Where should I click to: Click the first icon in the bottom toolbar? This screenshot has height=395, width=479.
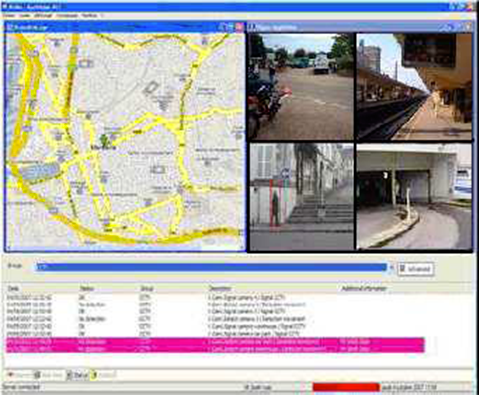coord(11,375)
